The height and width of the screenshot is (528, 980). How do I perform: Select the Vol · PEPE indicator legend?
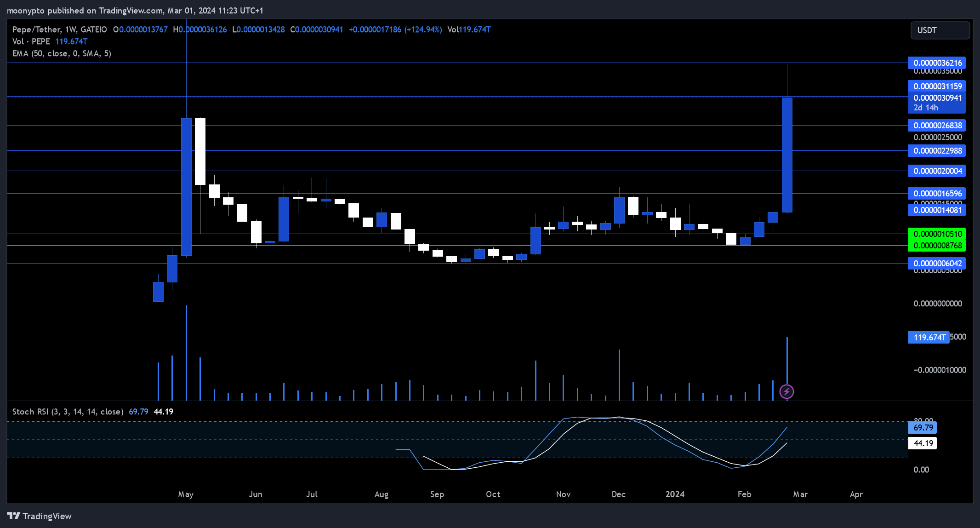click(x=31, y=41)
